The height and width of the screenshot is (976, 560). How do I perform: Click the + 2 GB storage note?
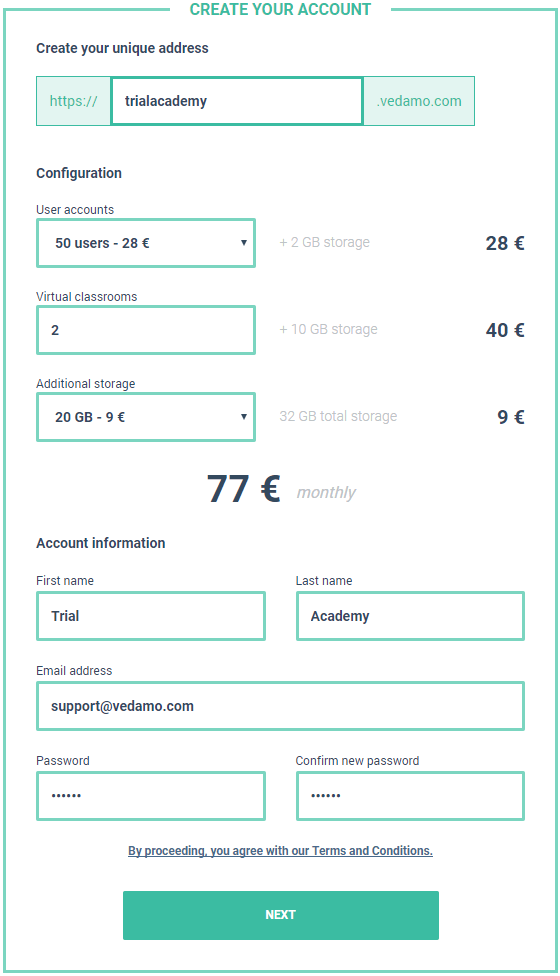(x=324, y=242)
